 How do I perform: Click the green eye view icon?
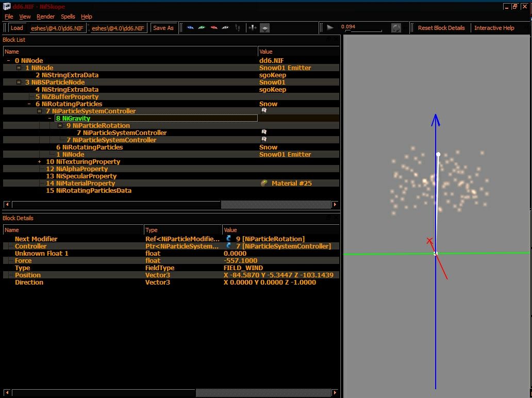(x=202, y=28)
